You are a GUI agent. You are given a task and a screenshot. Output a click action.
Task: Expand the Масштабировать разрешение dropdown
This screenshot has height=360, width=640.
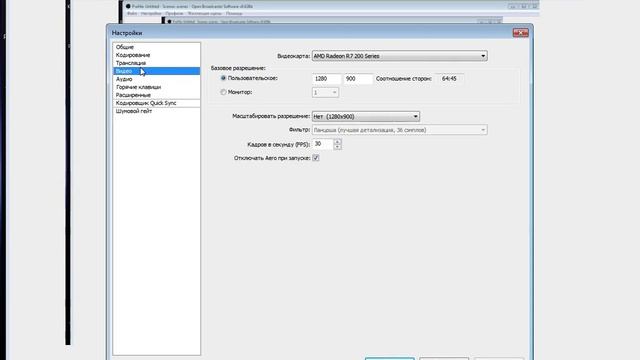[x=366, y=117]
